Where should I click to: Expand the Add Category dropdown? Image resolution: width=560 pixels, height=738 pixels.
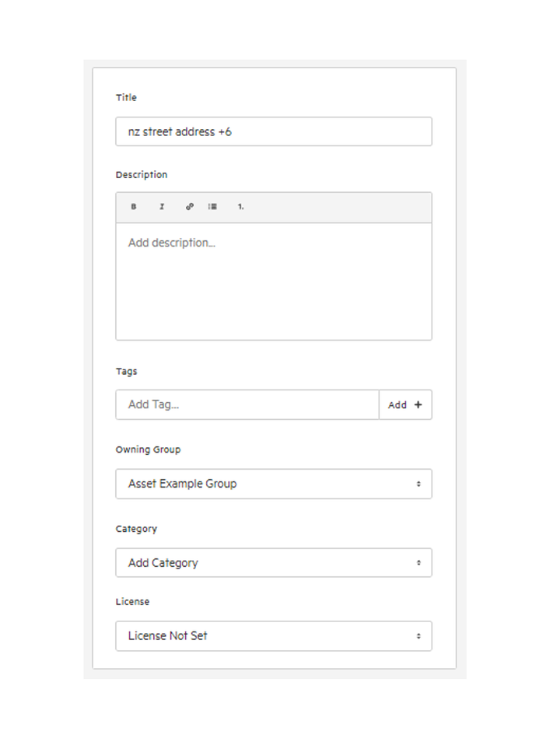(274, 563)
